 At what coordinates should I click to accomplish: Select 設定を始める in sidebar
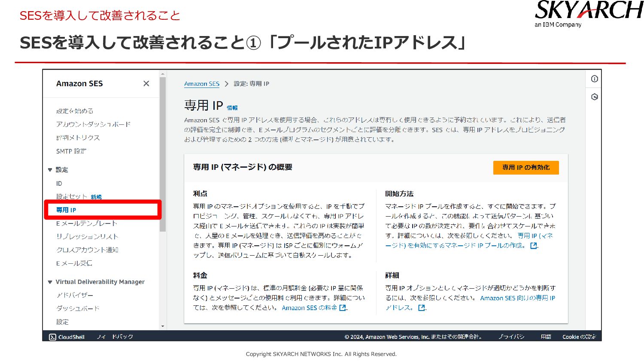click(x=75, y=111)
